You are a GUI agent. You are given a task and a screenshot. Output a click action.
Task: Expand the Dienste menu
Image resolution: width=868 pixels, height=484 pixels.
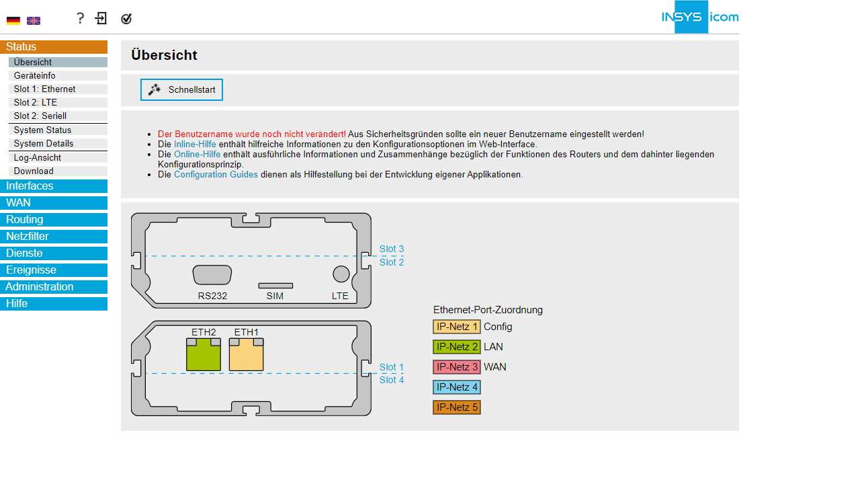pyautogui.click(x=54, y=253)
